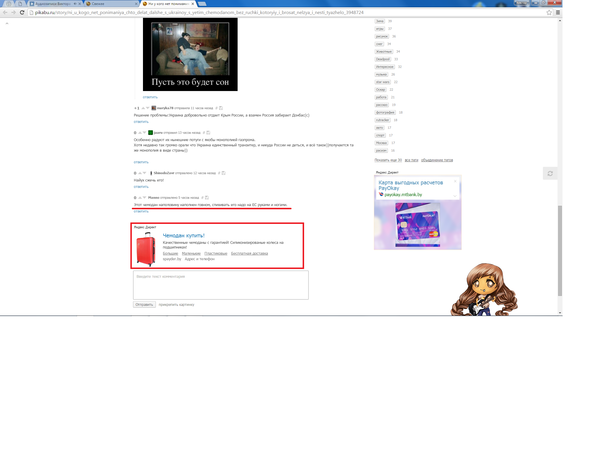Viewport: 600px width, 449px height.
Task: Open the 'Чемодан купить!' ad headline
Action: coord(184,235)
